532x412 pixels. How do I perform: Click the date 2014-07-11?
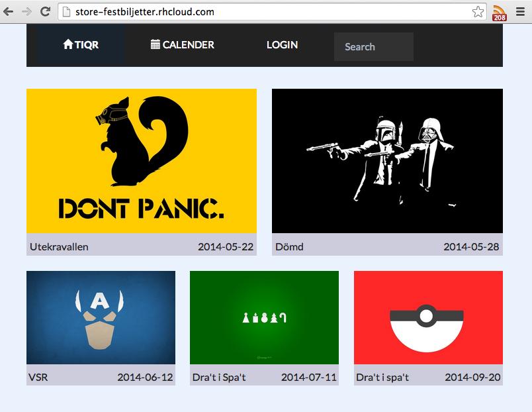click(x=309, y=377)
